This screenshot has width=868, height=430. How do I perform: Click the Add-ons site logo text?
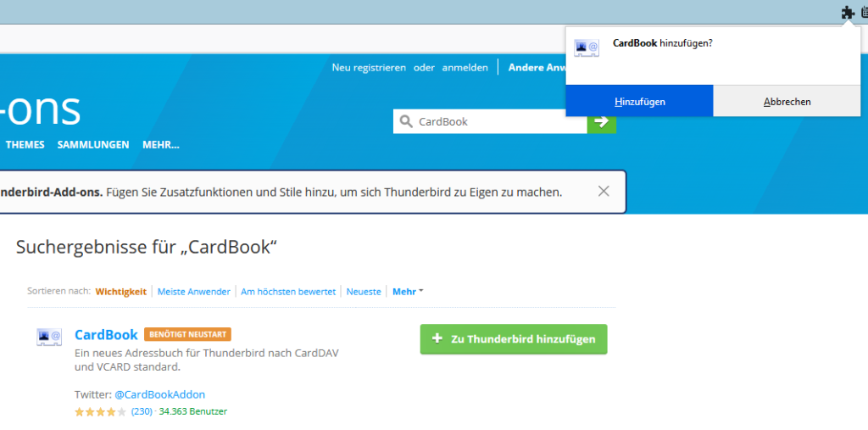click(x=41, y=109)
